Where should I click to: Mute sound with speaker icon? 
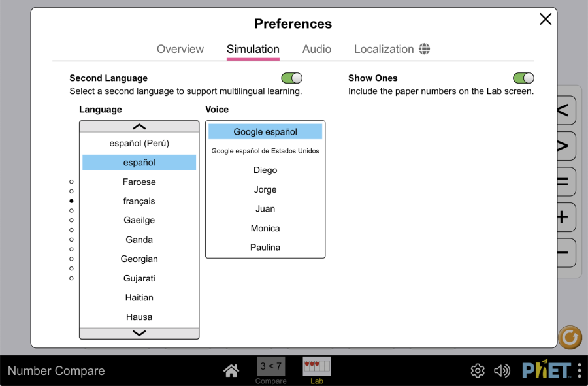coord(502,371)
